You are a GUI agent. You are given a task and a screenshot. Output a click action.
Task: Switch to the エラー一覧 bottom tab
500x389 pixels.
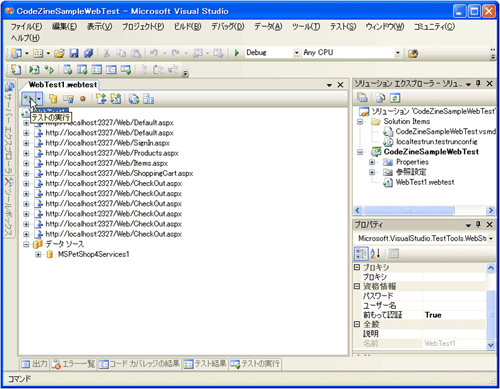click(x=73, y=364)
